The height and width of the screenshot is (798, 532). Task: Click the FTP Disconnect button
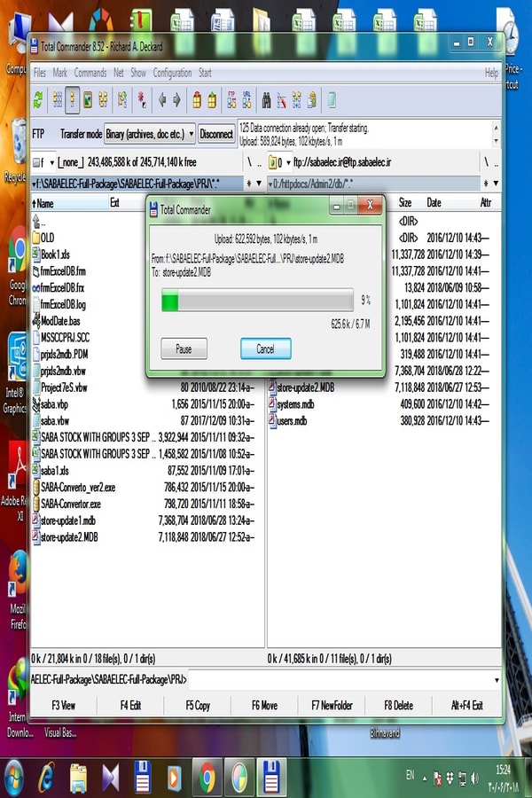coord(216,135)
